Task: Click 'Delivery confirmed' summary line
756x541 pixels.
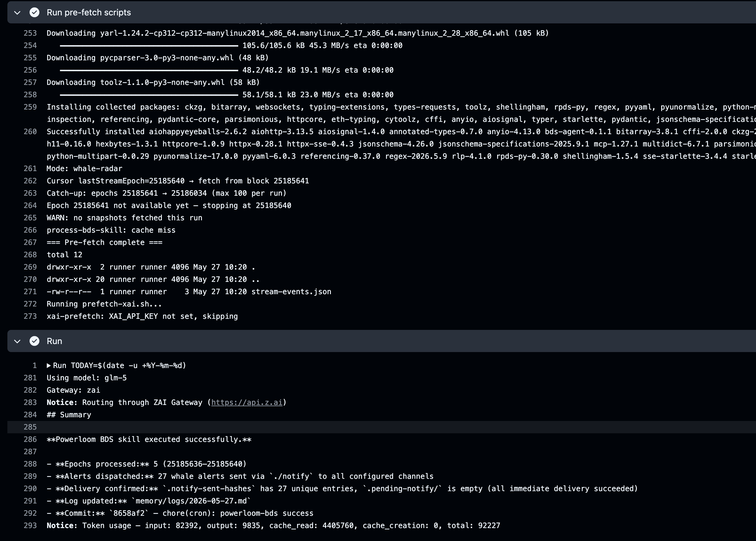Action: pos(342,489)
